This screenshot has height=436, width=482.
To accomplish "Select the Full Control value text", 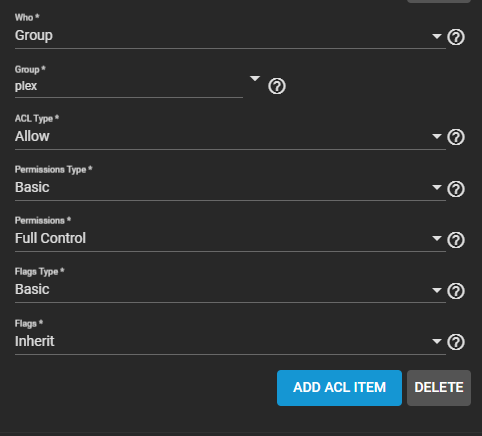I will pyautogui.click(x=50, y=238).
